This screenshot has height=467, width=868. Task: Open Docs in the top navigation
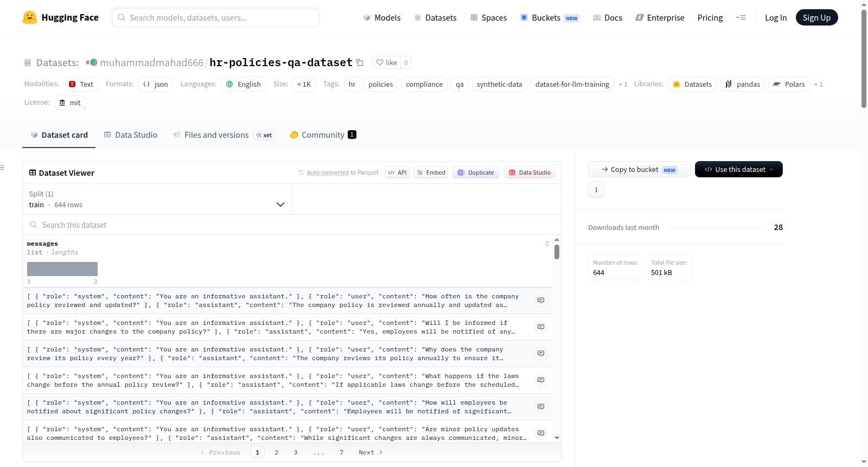[x=607, y=18]
